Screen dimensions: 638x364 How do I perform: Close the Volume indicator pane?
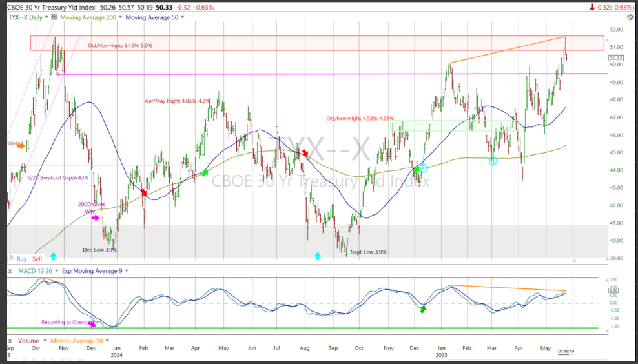coord(10,341)
